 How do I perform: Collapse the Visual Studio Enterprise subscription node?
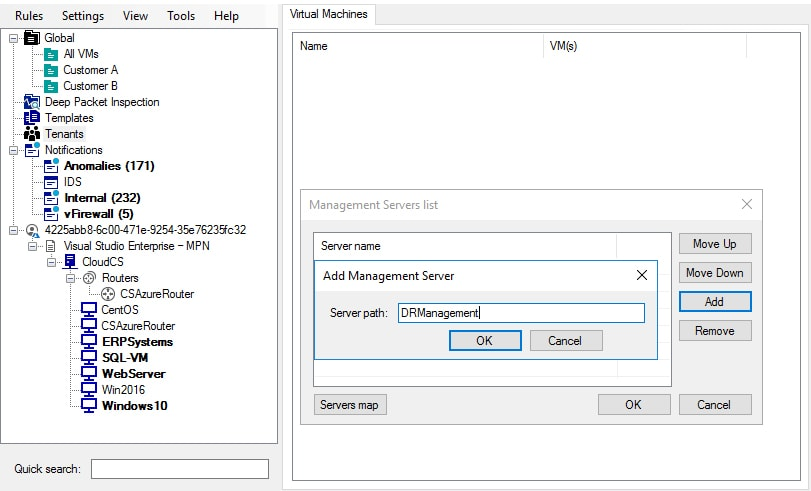tap(33, 246)
